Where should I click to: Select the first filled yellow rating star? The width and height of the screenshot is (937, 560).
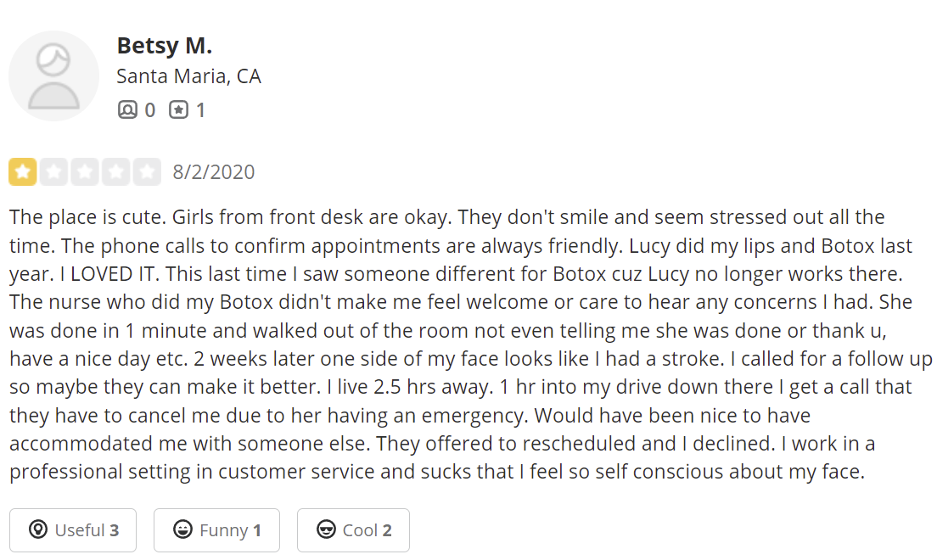pyautogui.click(x=23, y=172)
